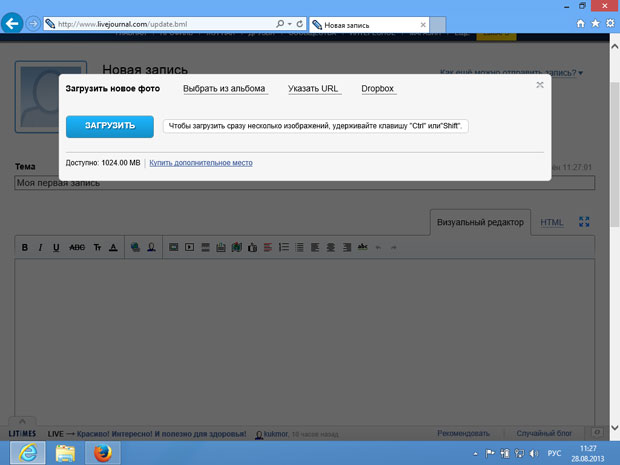620x465 pixels.
Task: Close the photo upload dialog
Action: click(540, 85)
